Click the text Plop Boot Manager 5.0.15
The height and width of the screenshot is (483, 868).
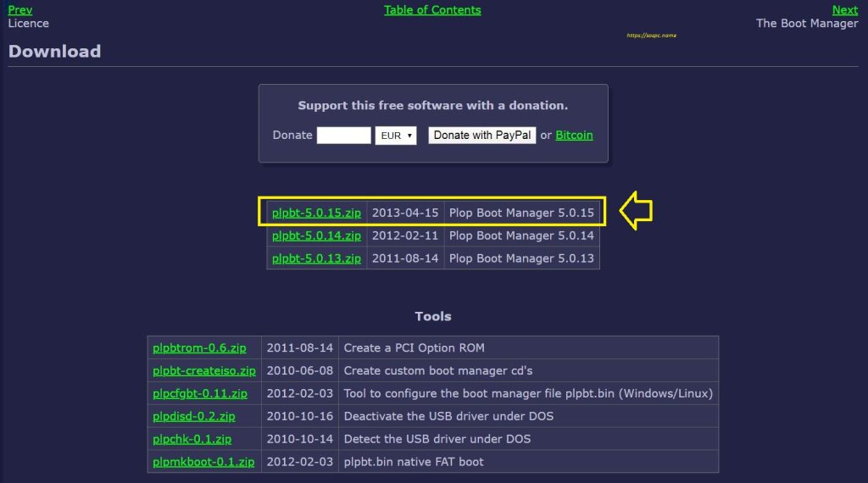[521, 213]
